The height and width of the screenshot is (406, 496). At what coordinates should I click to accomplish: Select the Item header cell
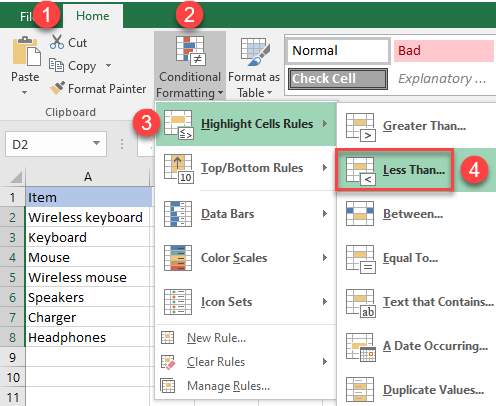coord(89,197)
